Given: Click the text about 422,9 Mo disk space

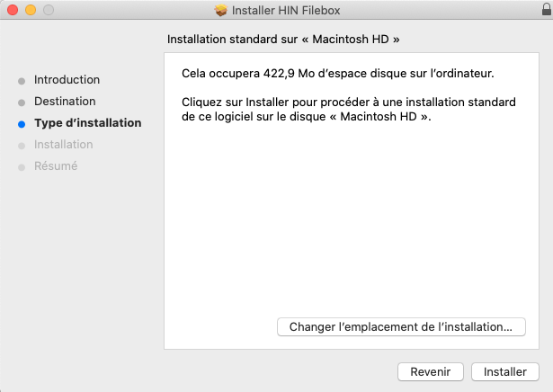Looking at the screenshot, I should click(338, 74).
